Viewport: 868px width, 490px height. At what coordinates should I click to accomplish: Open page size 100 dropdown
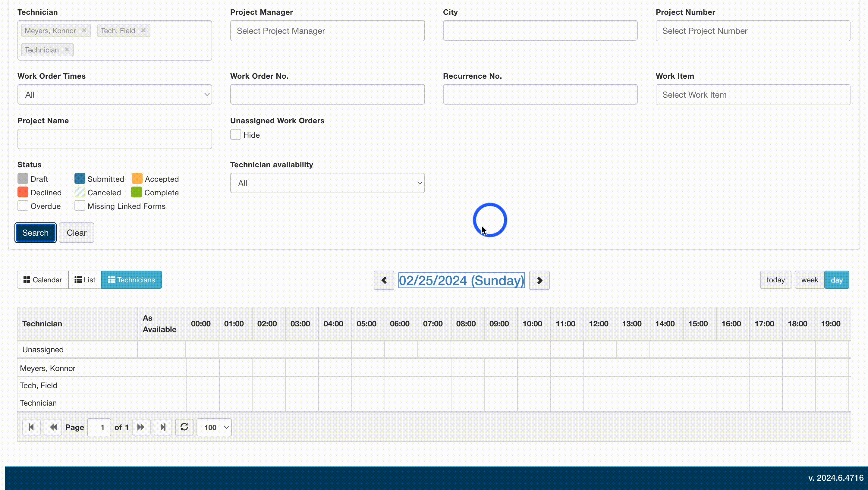[214, 427]
